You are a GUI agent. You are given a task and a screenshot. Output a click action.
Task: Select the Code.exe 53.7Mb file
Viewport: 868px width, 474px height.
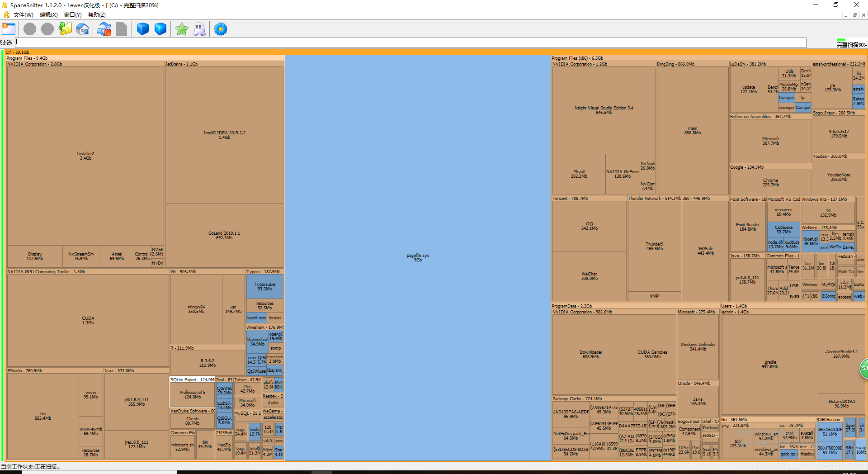coord(783,230)
